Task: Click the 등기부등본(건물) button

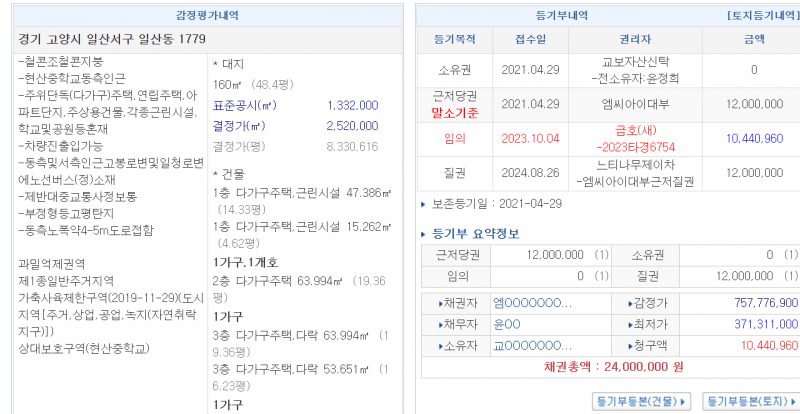Action: pos(641,401)
